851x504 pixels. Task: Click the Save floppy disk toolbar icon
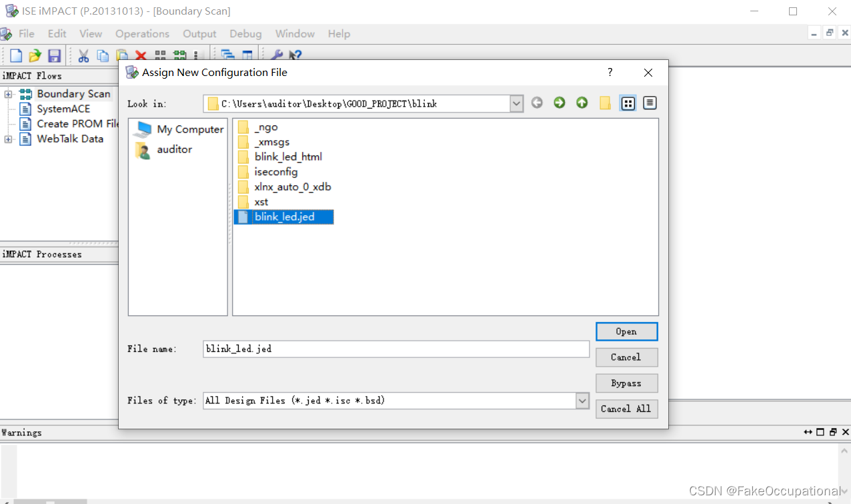54,56
